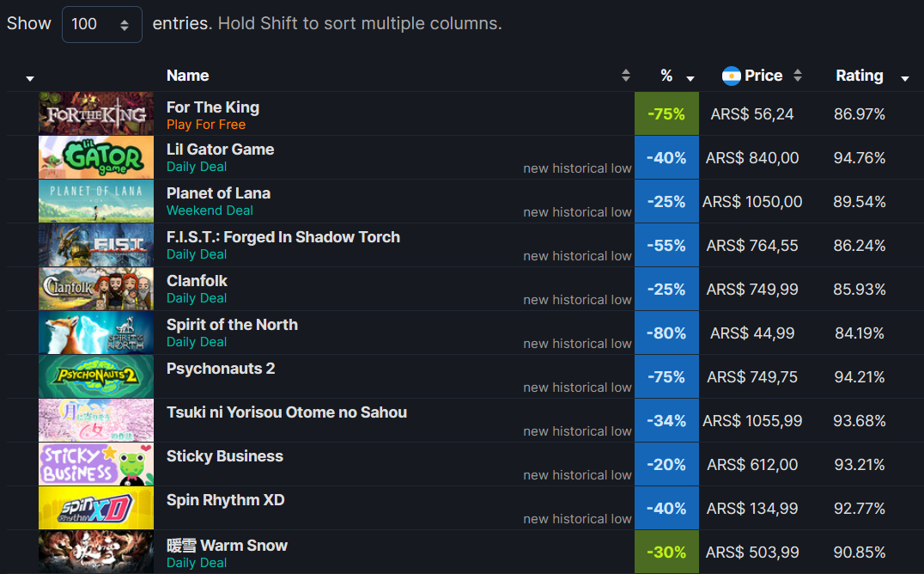
Task: Click the -20% discount badge for Sticky Business
Action: pyautogui.click(x=666, y=464)
